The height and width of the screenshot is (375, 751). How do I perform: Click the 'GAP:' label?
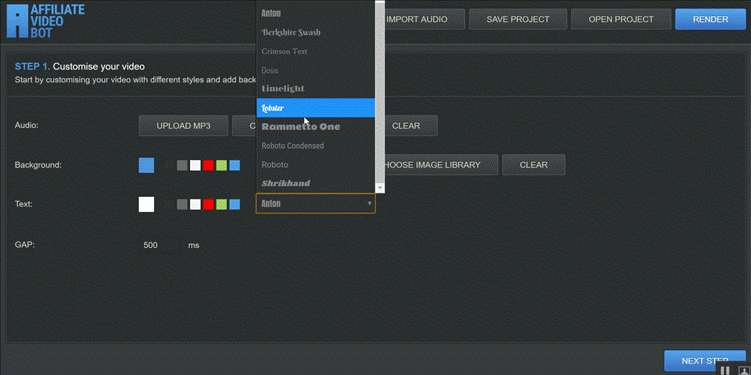pyautogui.click(x=25, y=245)
